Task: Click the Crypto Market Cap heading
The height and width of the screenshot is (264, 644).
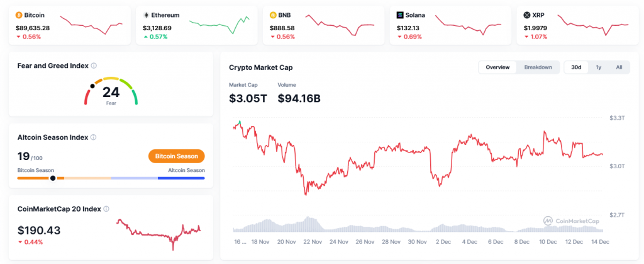Action: [x=260, y=67]
